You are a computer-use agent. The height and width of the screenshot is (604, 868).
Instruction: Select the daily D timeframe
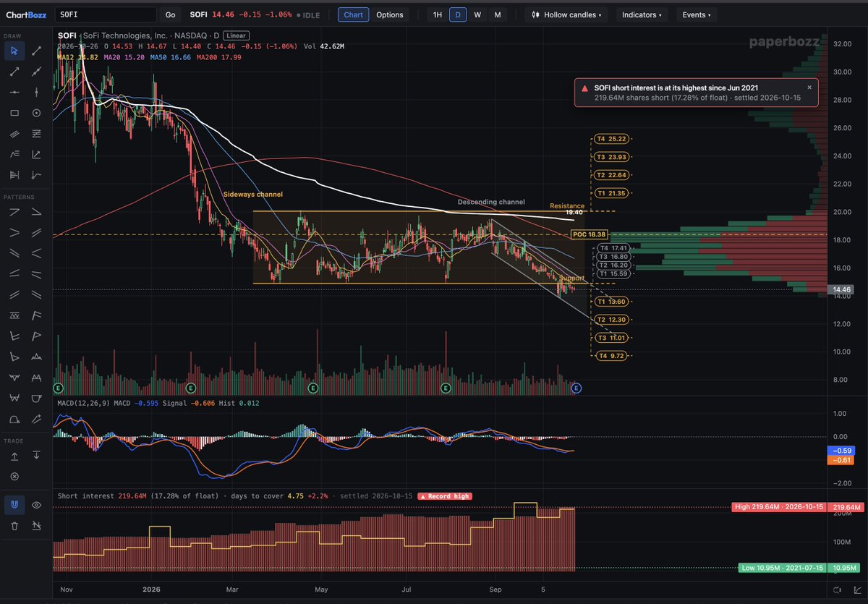click(x=458, y=14)
